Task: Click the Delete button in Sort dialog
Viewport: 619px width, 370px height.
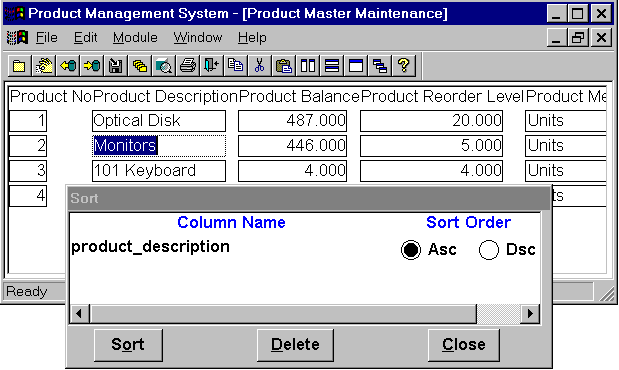Action: coord(295,345)
